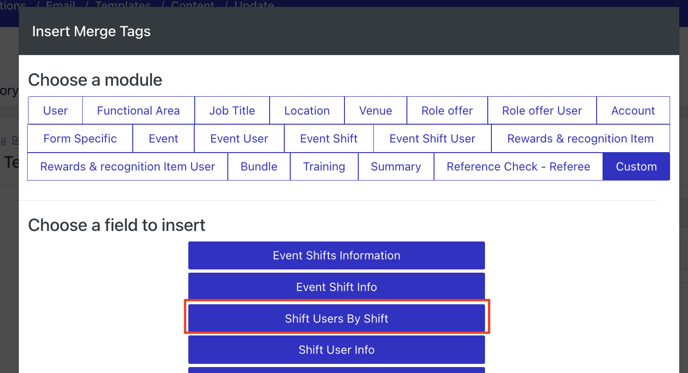This screenshot has height=373, width=688.
Task: Select the Role offer User module
Action: [x=542, y=111]
